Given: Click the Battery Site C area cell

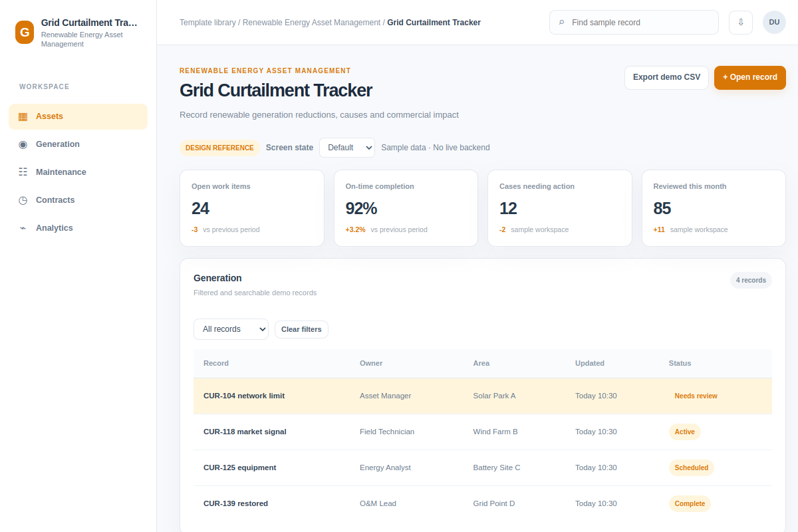Looking at the screenshot, I should 497,468.
